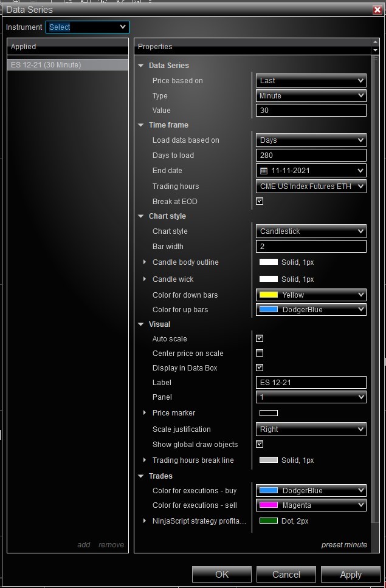386x588 pixels.
Task: Open Color for up bars DodgerBlue picker
Action: tap(311, 310)
